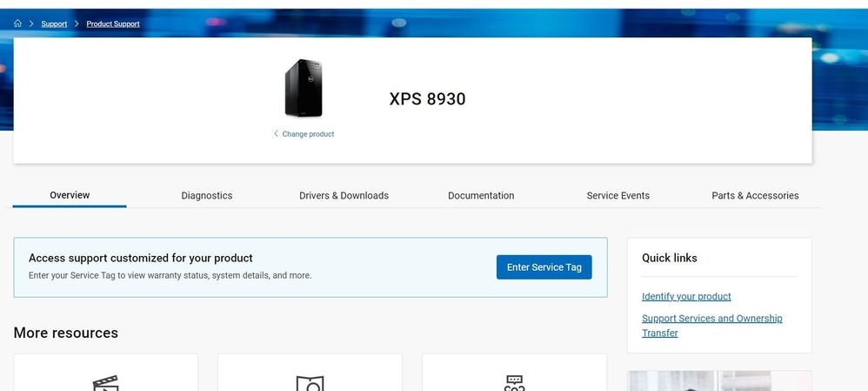Open Support Services and Ownership Transfer link
Viewport: 868px width, 391px height.
click(x=712, y=326)
